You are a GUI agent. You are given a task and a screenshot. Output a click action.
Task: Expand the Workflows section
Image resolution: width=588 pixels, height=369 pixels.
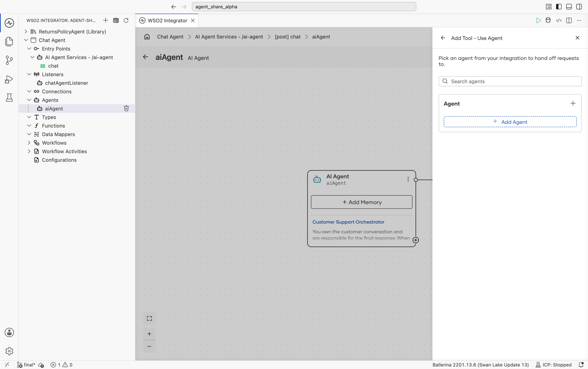click(x=29, y=143)
